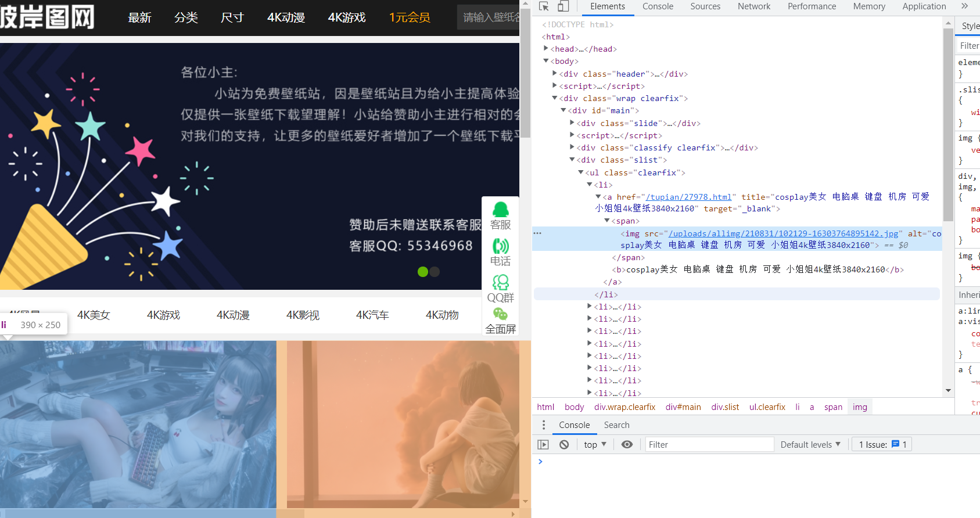This screenshot has width=980, height=518.
Task: Select div#main in the breadcrumb bar
Action: pos(683,407)
